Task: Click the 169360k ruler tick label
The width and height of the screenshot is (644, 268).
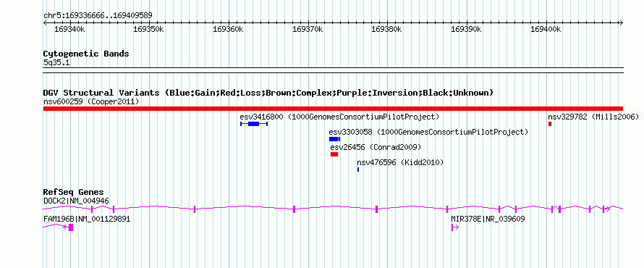Action: [x=229, y=30]
